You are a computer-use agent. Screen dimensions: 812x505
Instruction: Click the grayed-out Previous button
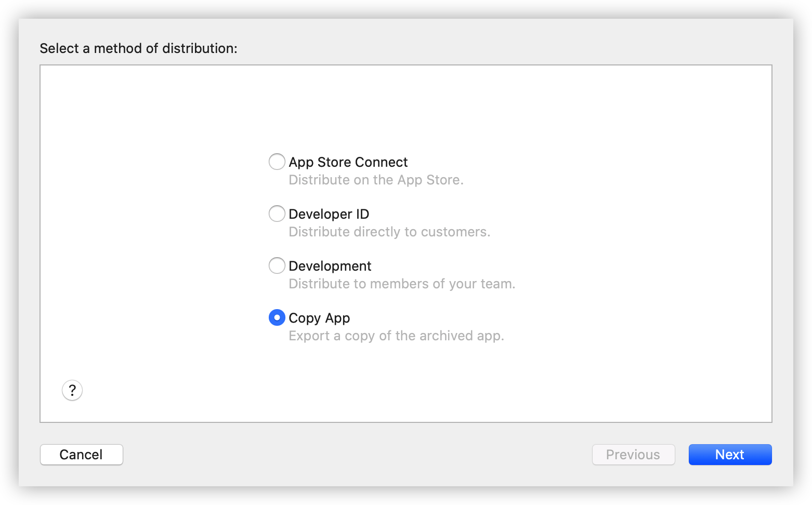click(633, 455)
